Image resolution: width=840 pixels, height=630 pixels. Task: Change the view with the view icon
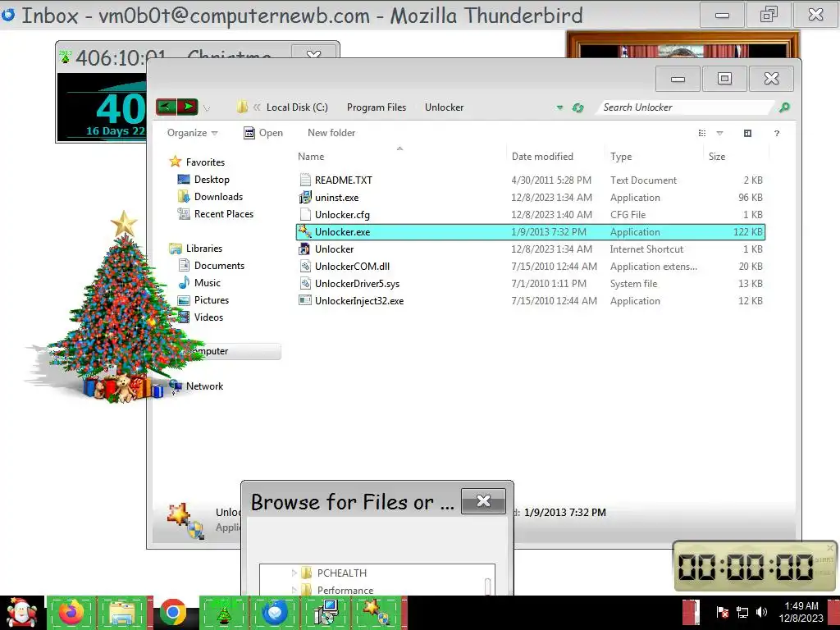point(702,133)
